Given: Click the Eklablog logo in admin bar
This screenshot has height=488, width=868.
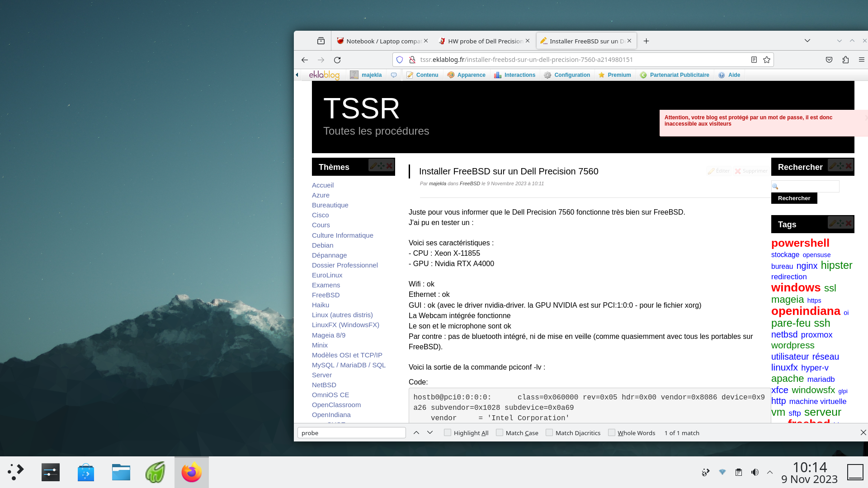Looking at the screenshot, I should [x=324, y=75].
